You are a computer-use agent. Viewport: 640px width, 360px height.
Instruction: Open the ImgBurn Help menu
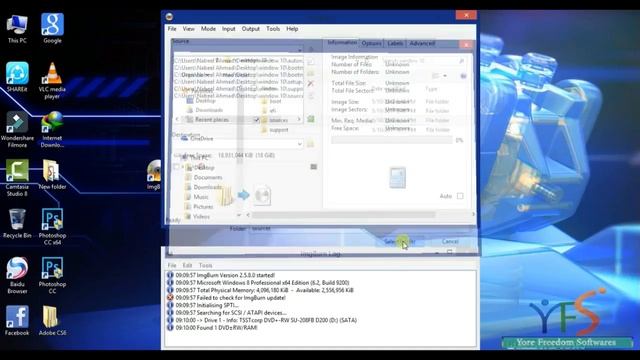pos(292,29)
